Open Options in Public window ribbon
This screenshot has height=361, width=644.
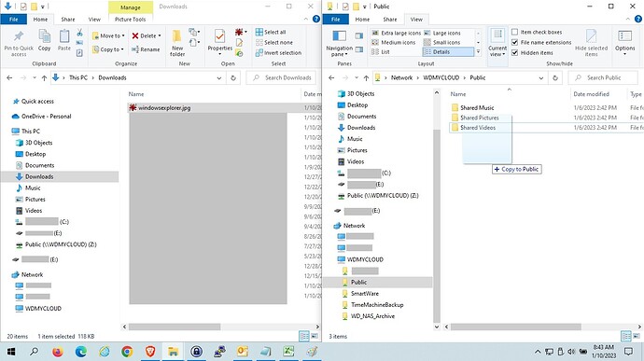624,42
